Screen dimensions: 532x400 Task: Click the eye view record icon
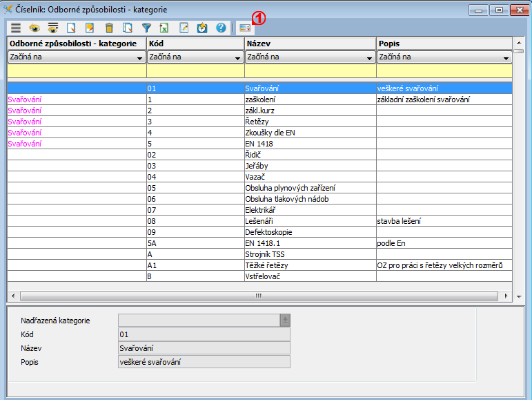(34, 28)
